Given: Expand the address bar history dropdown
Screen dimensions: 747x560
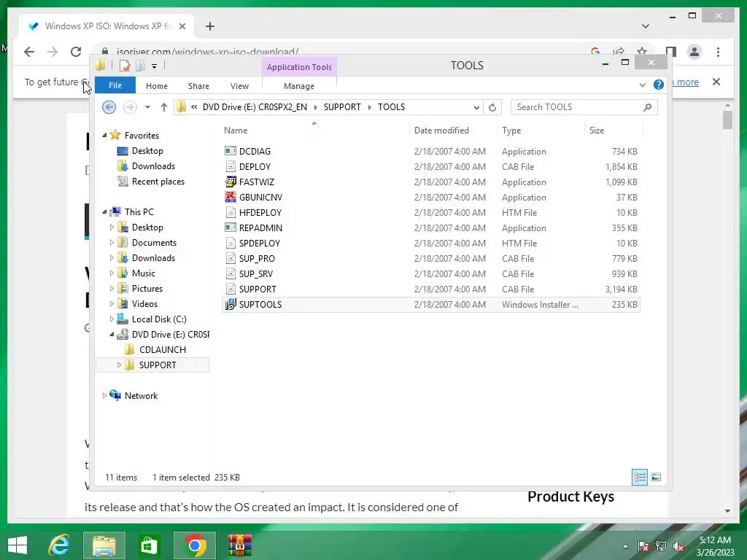Looking at the screenshot, I should (476, 108).
